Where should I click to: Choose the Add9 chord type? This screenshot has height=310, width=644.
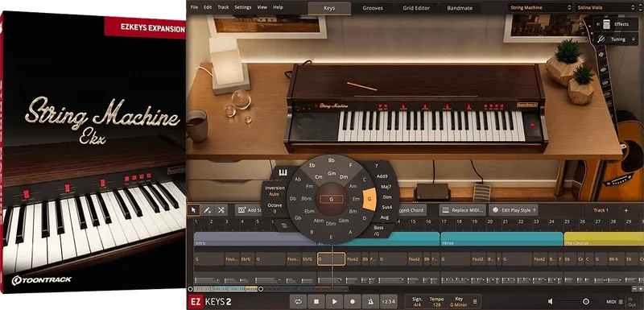pyautogui.click(x=382, y=176)
